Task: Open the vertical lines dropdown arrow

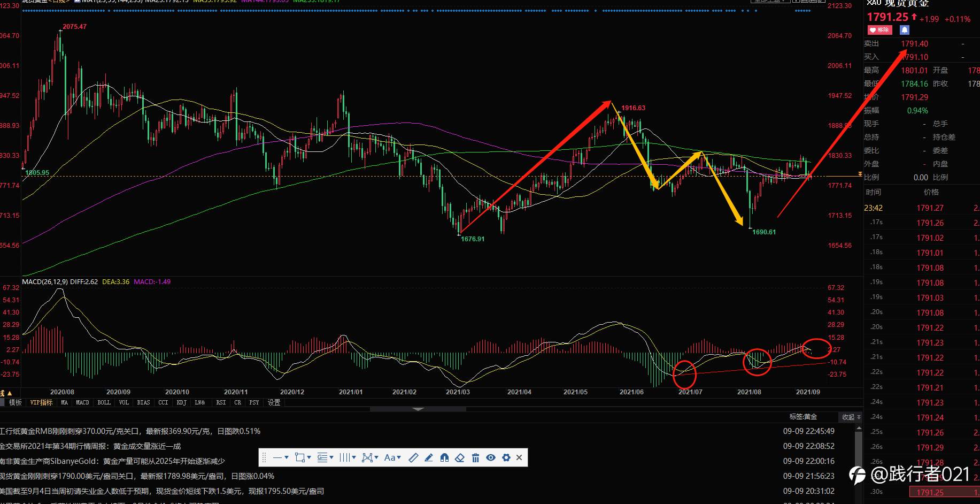Action: point(354,457)
